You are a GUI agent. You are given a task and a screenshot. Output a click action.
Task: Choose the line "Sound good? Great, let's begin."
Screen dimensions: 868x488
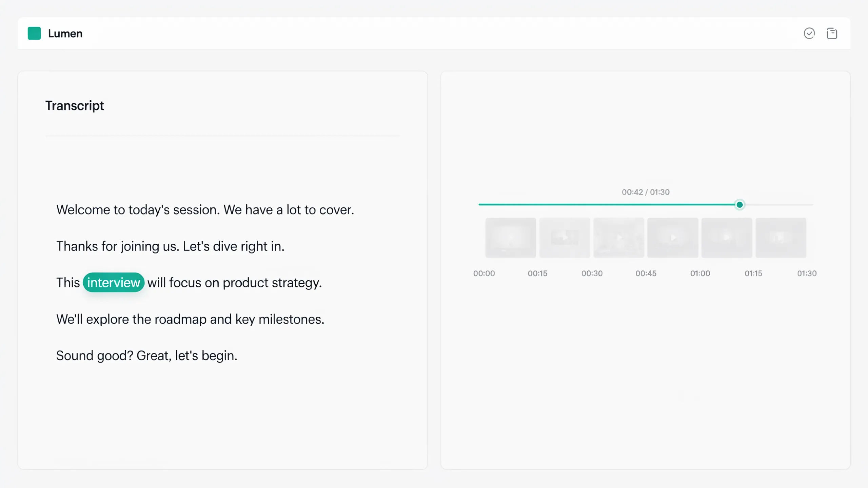[x=147, y=355]
